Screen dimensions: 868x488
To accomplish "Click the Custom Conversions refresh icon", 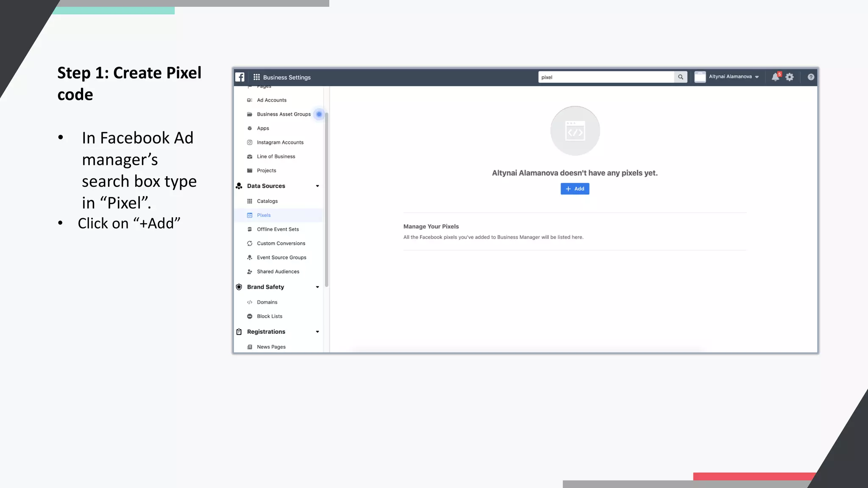I will click(x=250, y=244).
